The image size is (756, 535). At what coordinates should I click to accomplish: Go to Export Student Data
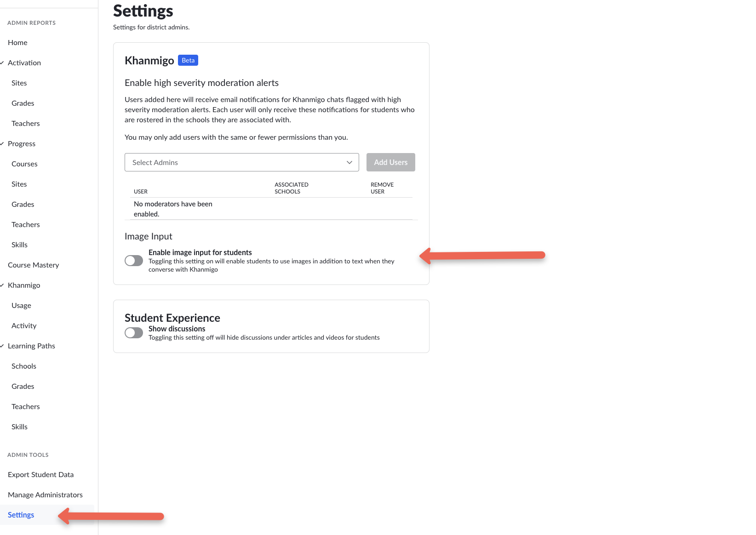coord(41,474)
